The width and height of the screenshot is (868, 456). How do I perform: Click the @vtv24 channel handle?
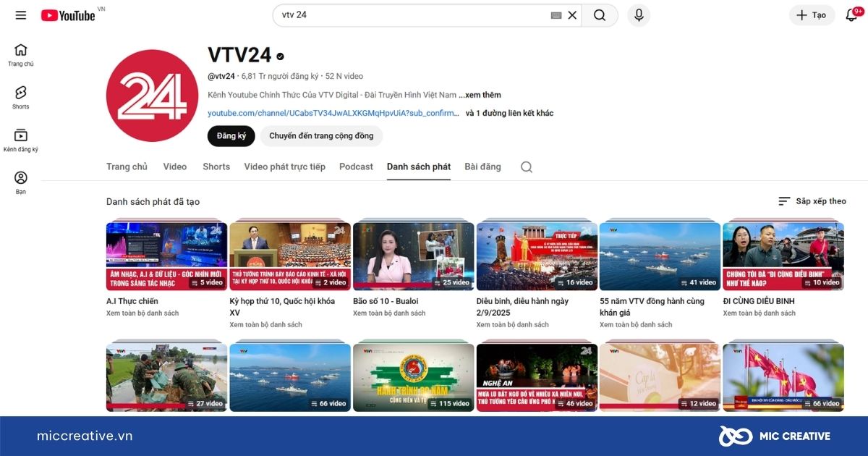click(221, 76)
